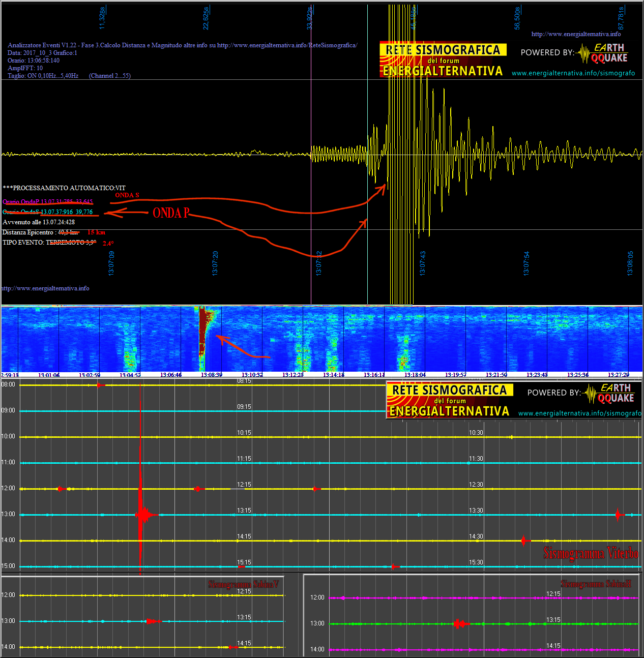Click the sismografo link above the Viterbo seismogram
Viewport: 644px width, 658px height.
point(580,413)
